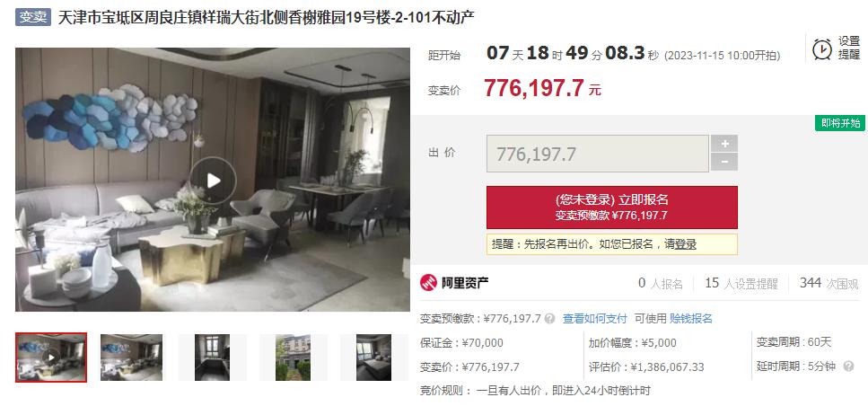Click help icon beside 延时周期 5分钟

click(x=847, y=366)
